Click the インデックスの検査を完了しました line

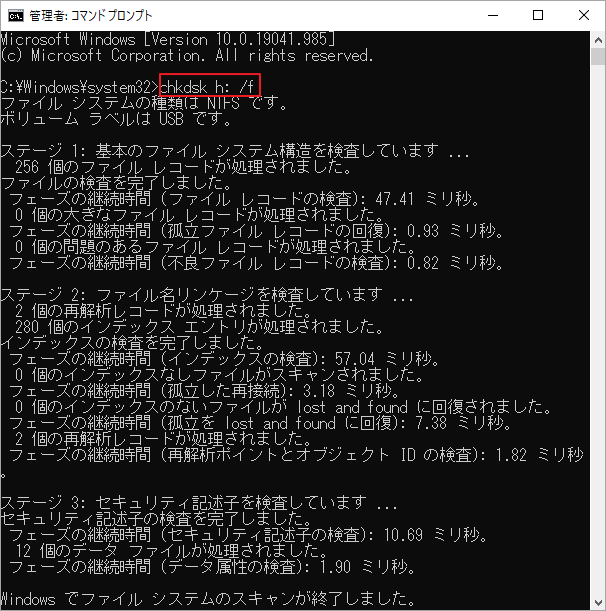coord(132,343)
